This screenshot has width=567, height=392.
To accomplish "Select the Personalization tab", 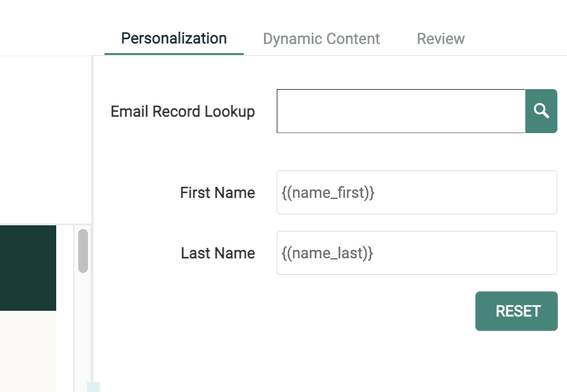I will [174, 38].
